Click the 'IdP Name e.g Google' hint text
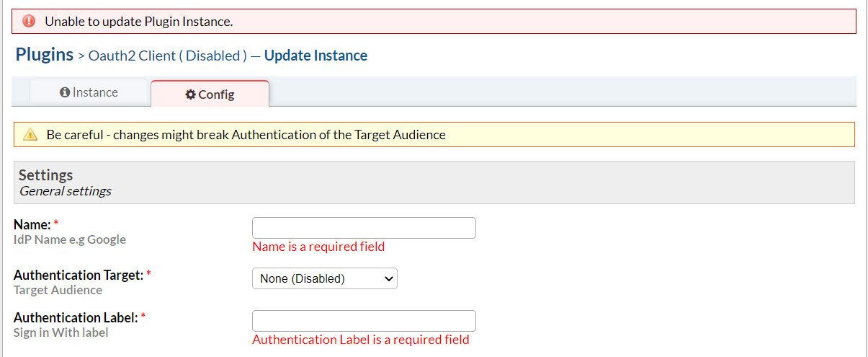The image size is (868, 357). tap(70, 239)
